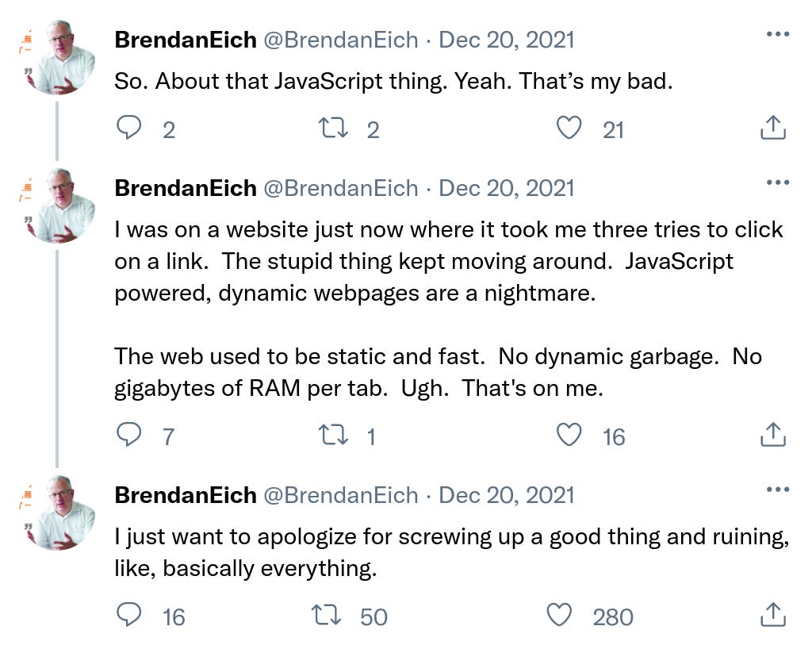Like the apology tweet with 280 likes
812x649 pixels.
(559, 614)
